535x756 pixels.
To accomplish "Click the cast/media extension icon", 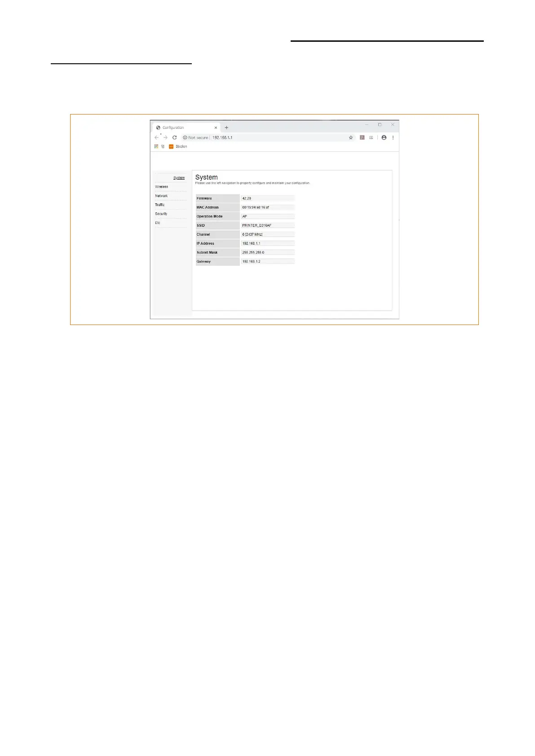I will coord(371,137).
